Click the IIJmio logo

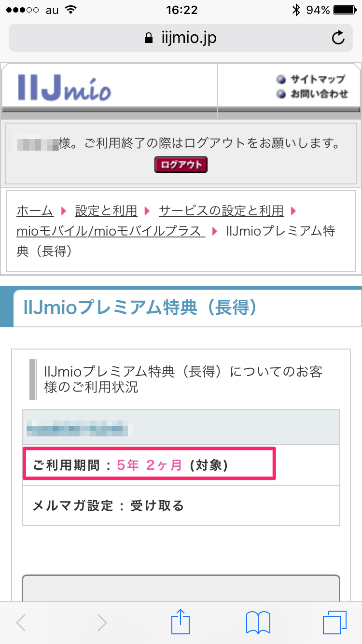coord(65,87)
